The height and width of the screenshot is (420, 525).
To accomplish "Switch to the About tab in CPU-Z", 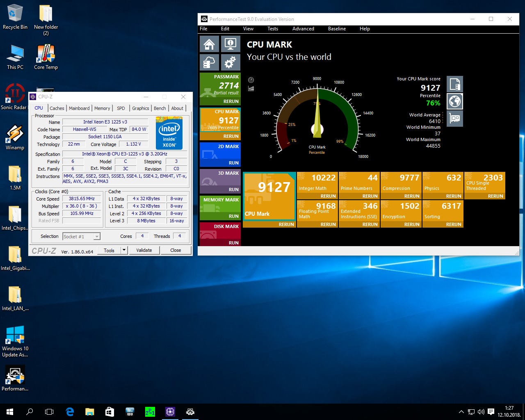I will (177, 108).
